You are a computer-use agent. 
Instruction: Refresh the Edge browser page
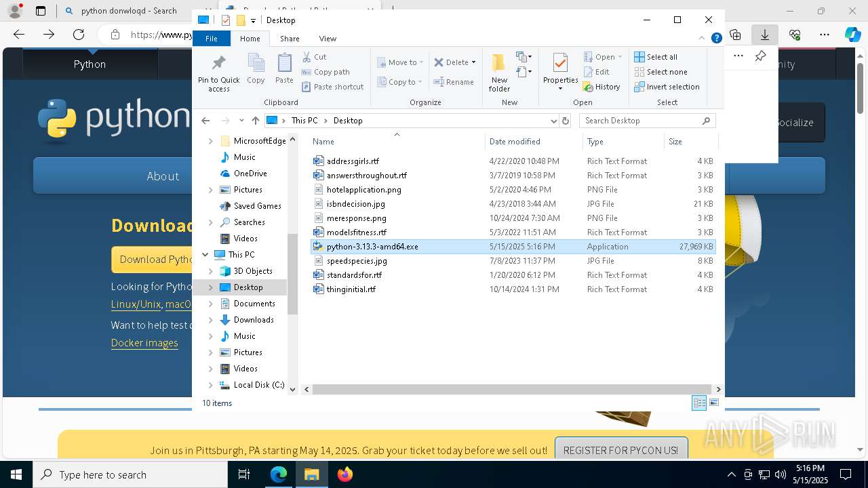[79, 35]
